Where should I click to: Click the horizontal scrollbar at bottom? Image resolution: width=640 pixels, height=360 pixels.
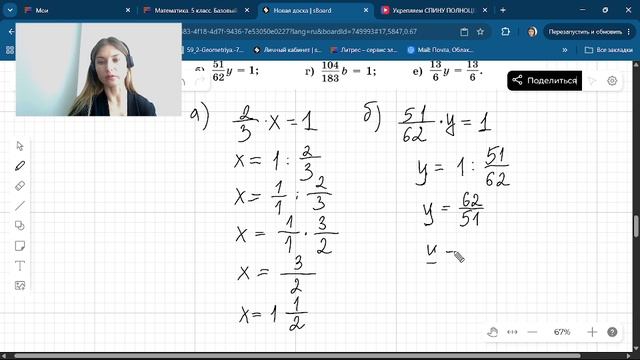298,356
